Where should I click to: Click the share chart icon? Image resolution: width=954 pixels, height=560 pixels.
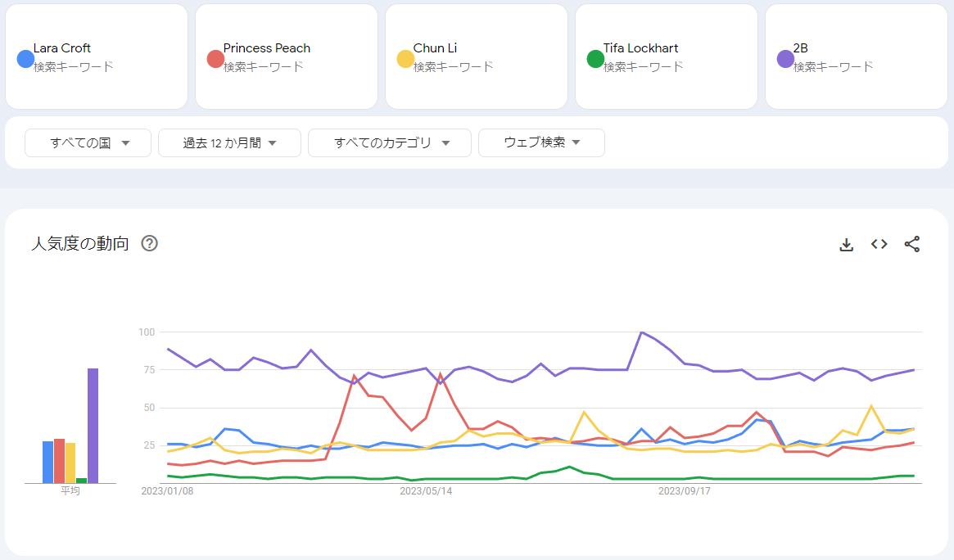pos(911,244)
